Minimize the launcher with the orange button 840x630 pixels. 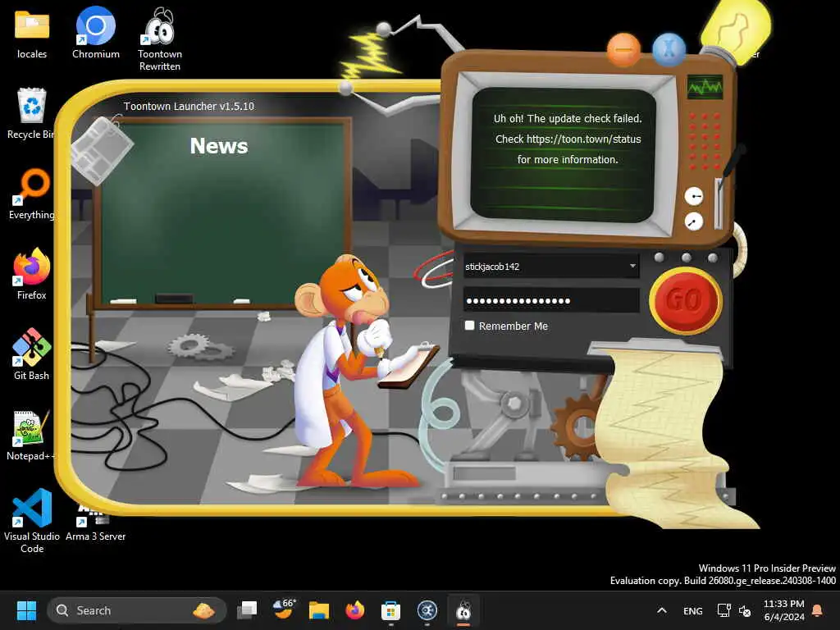pos(623,50)
